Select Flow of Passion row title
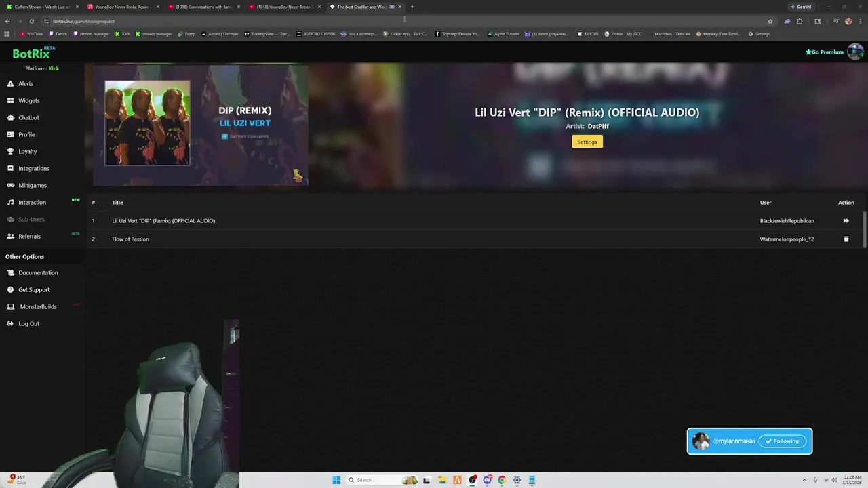Image resolution: width=868 pixels, height=488 pixels. (130, 239)
